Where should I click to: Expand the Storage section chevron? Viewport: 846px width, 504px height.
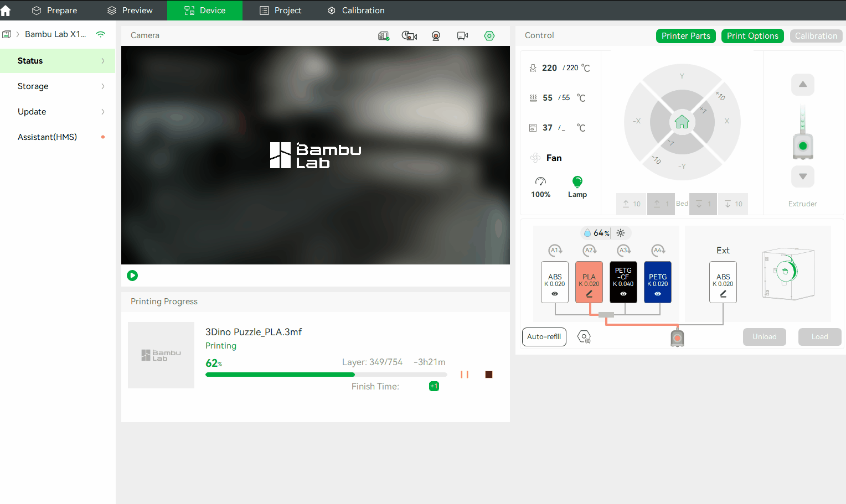tap(103, 86)
